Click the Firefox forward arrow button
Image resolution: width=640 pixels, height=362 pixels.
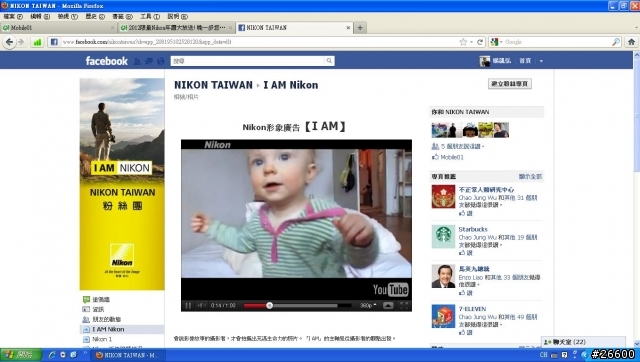point(21,42)
